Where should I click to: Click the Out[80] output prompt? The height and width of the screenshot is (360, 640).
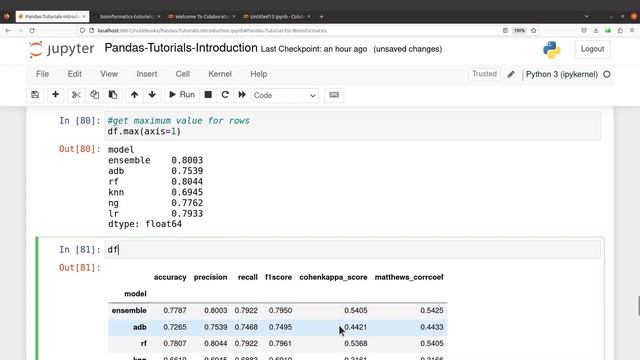(80, 149)
